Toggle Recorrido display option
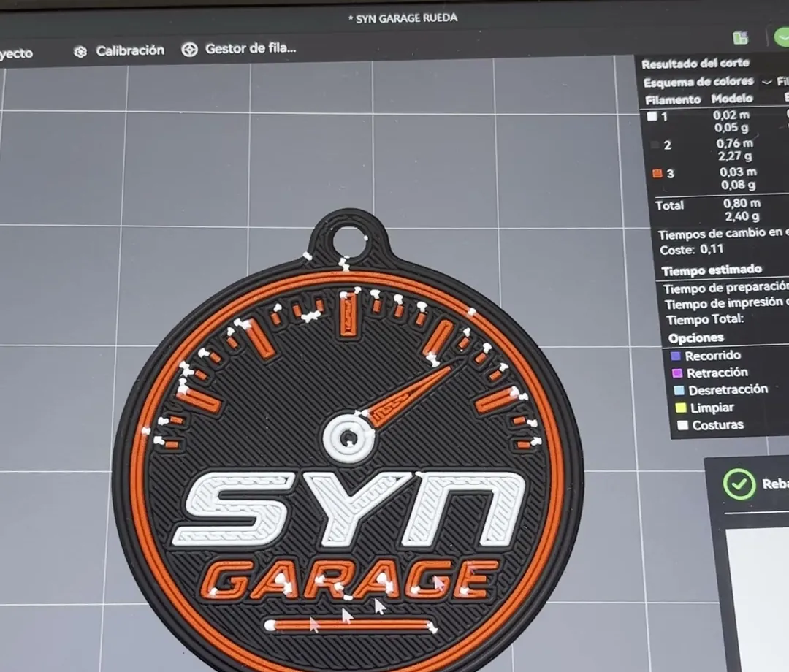 click(x=676, y=356)
